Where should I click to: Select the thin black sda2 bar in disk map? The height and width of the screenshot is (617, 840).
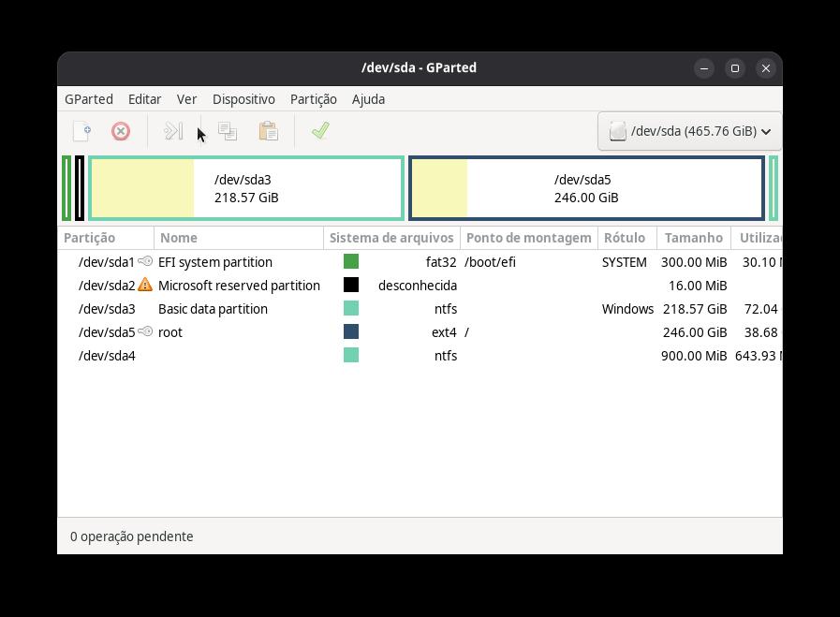(80, 188)
